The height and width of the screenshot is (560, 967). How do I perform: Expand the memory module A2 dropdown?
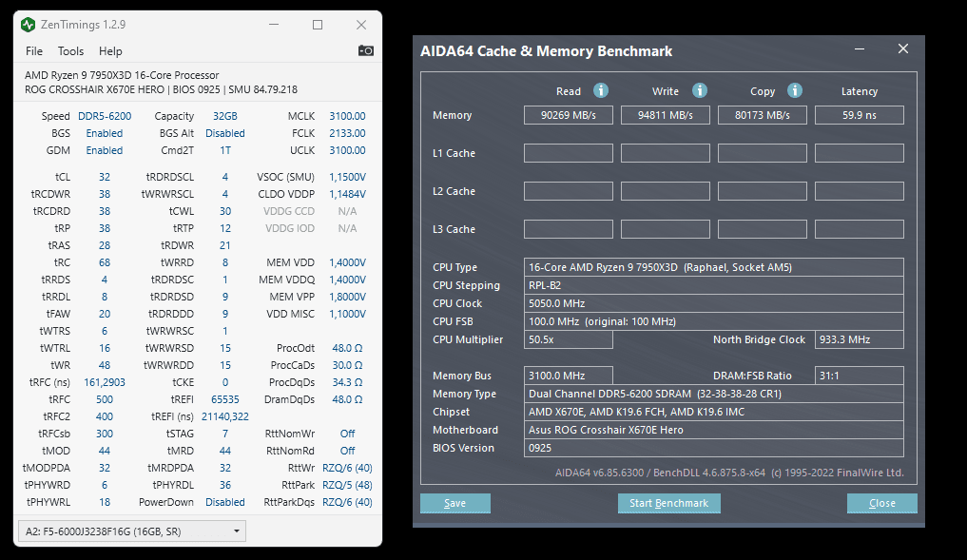pyautogui.click(x=132, y=531)
